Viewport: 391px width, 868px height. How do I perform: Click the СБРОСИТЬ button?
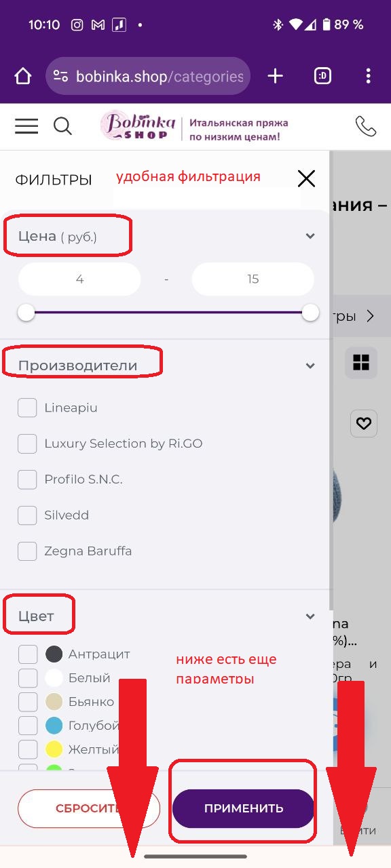coord(89,808)
